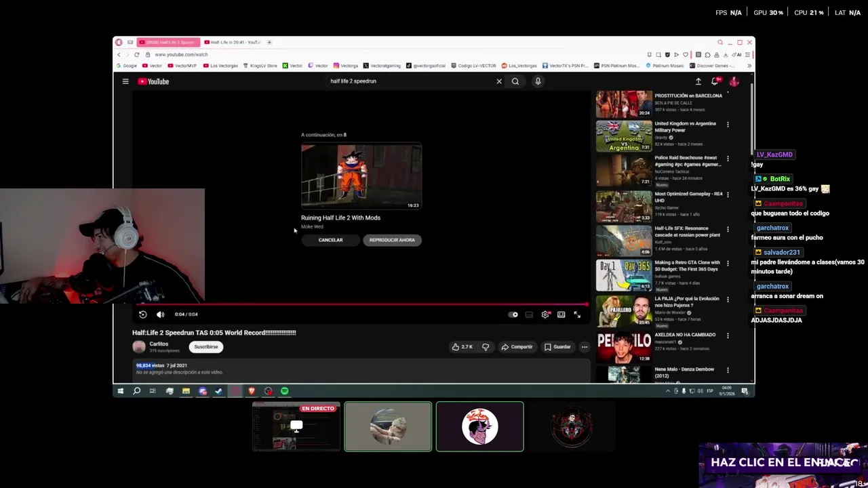
Task: Open Spotify from the taskbar
Action: [x=285, y=391]
